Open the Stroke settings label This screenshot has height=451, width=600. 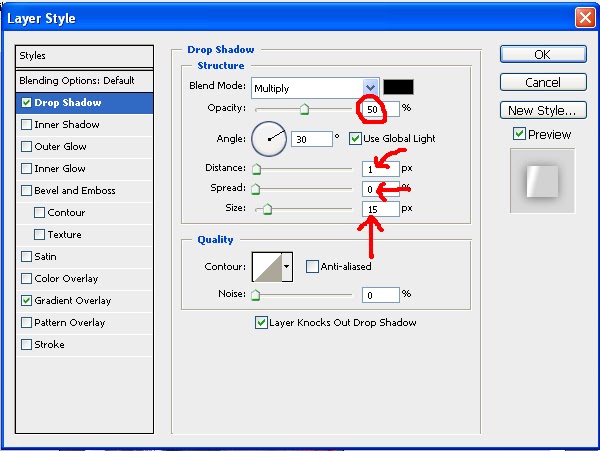(49, 344)
